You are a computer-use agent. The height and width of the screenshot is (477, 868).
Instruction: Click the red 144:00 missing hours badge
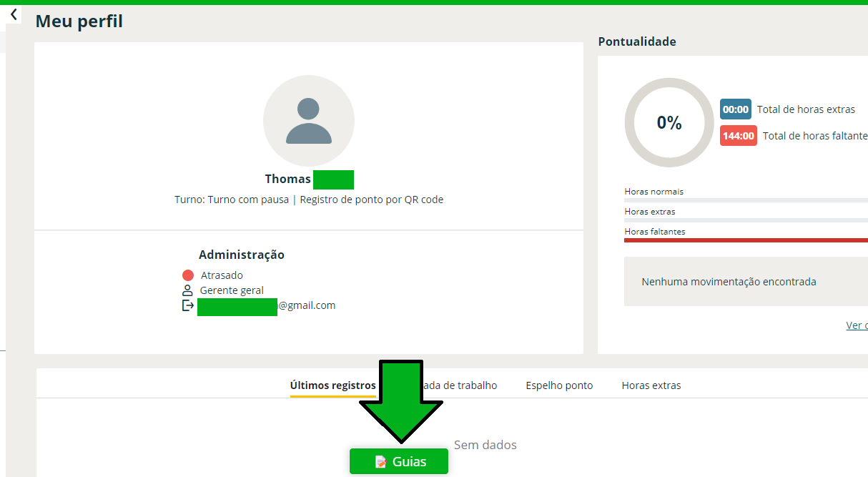point(738,136)
